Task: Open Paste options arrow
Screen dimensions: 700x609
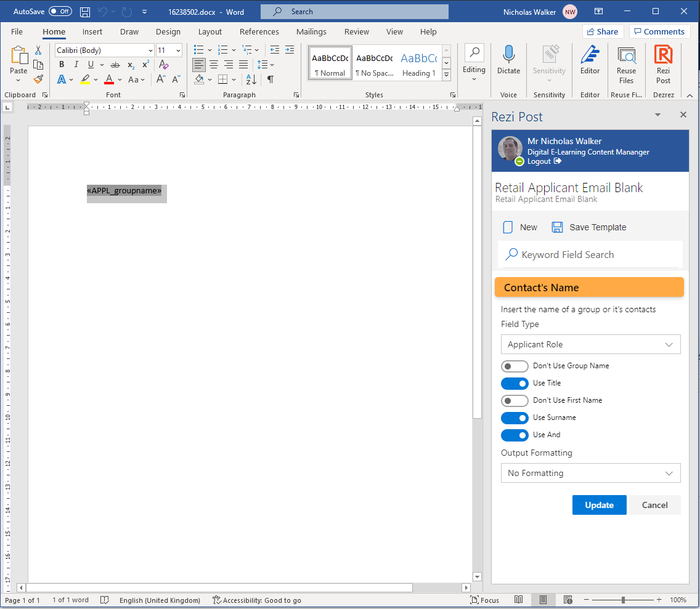Action: pyautogui.click(x=18, y=81)
